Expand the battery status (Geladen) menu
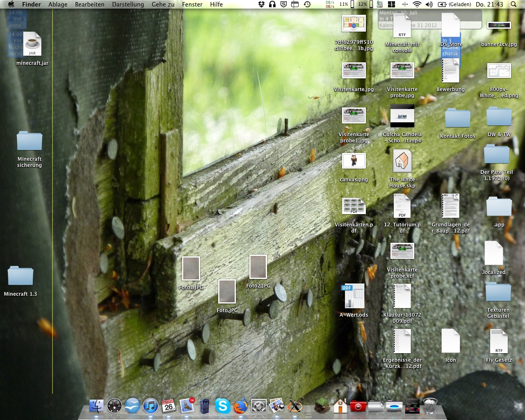Image resolution: width=525 pixels, height=420 pixels. point(454,4)
